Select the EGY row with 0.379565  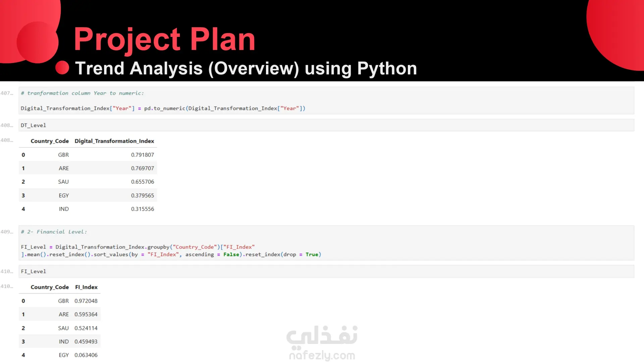[88, 195]
